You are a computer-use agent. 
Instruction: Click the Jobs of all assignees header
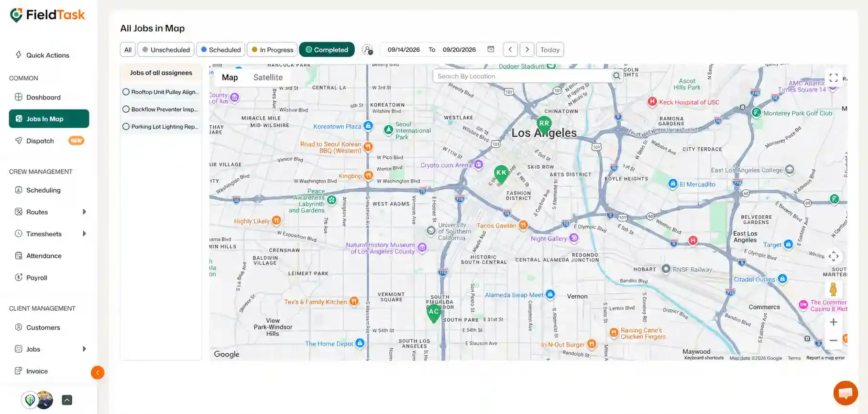pyautogui.click(x=161, y=73)
